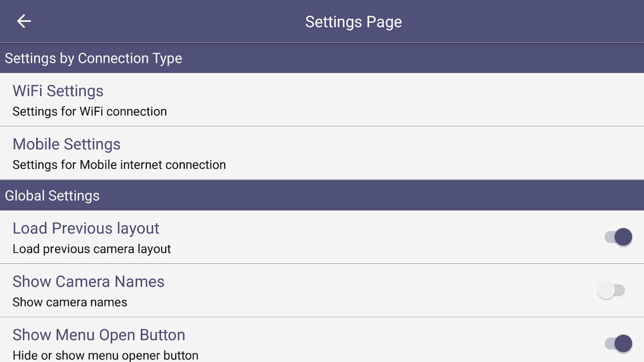Click 'Settings for Mobile internet connection' text
Screen dimensions: 644x362
pos(119,165)
